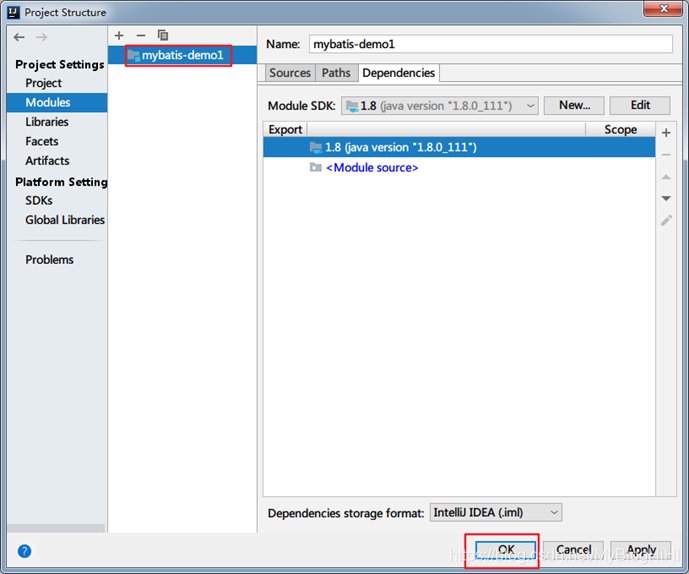Open Project settings section
This screenshot has width=689, height=574.
[x=44, y=83]
